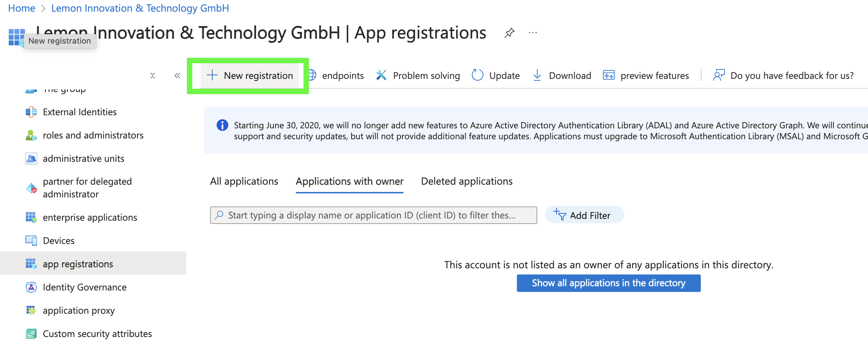The width and height of the screenshot is (868, 341).
Task: Go to the Home breadcrumb
Action: pyautogui.click(x=22, y=8)
